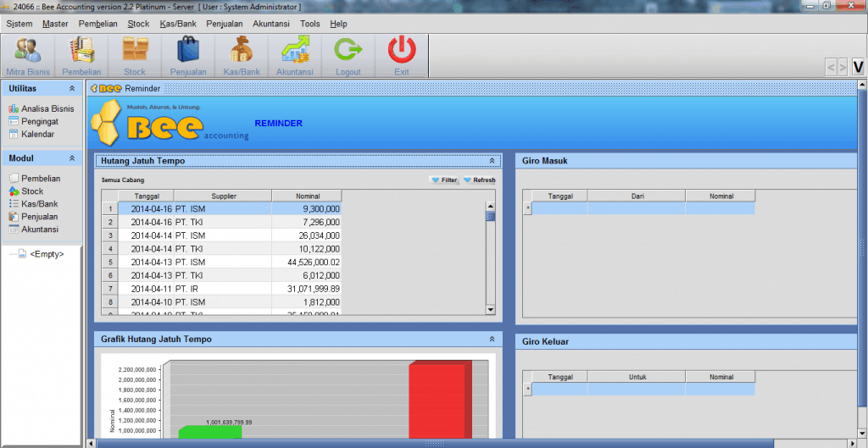
Task: Open the Mitra Bisnis toolbar icon
Action: [x=28, y=55]
